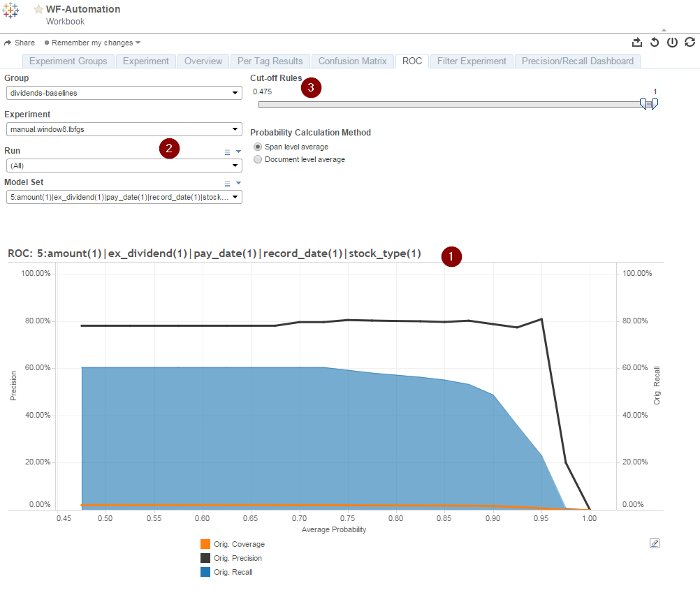
Task: Open Precision/Recall Dashboard tab
Action: pos(578,61)
